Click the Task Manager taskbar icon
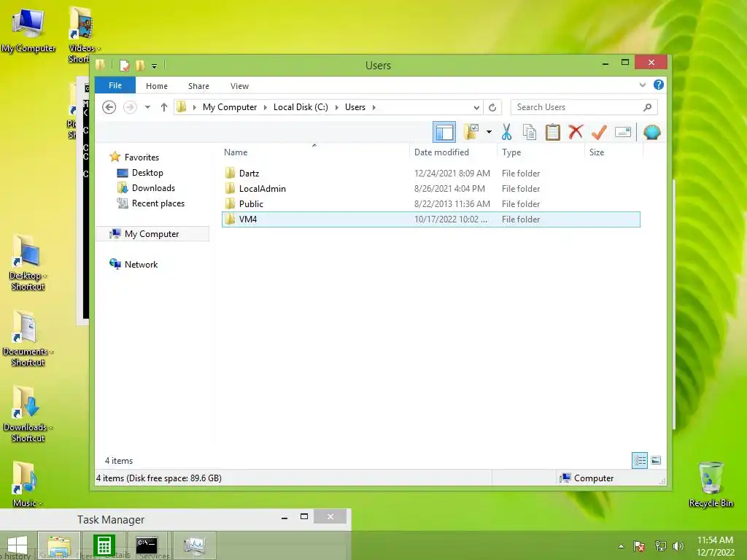This screenshot has height=560, width=747. pos(194,545)
